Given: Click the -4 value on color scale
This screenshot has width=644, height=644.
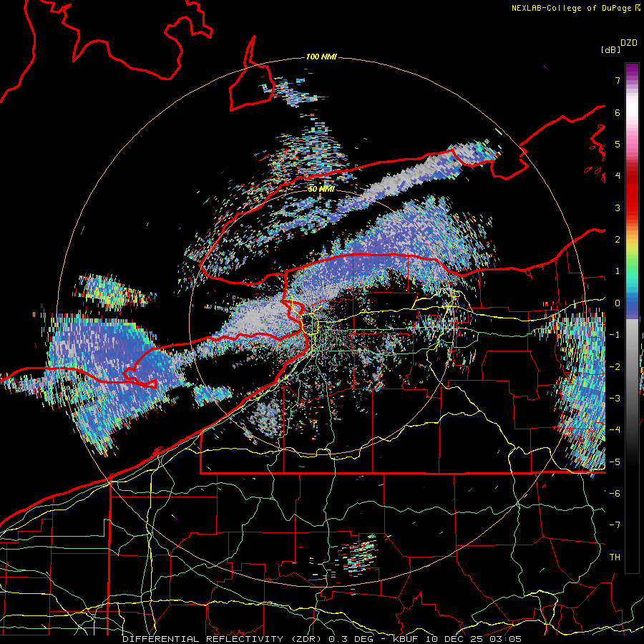Looking at the screenshot, I should pyautogui.click(x=615, y=430).
